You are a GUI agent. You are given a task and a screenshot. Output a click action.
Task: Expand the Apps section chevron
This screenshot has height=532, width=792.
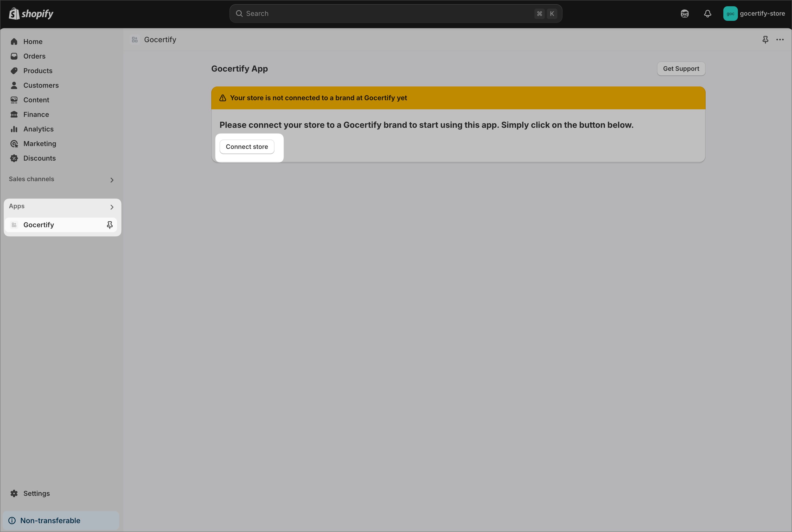pos(112,207)
